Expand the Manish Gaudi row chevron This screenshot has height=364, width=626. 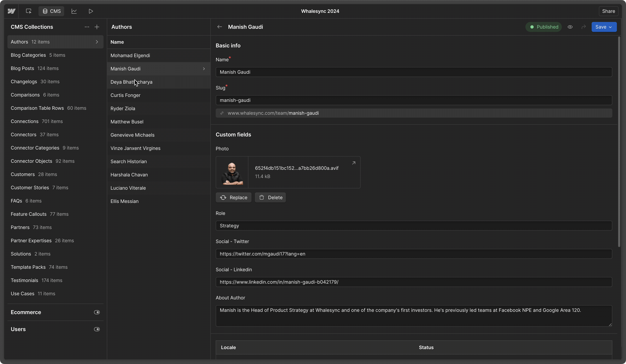204,69
